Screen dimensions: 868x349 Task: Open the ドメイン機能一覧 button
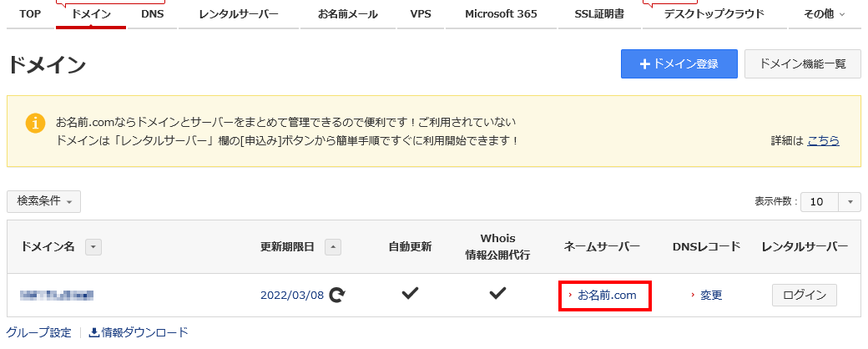[x=803, y=63]
